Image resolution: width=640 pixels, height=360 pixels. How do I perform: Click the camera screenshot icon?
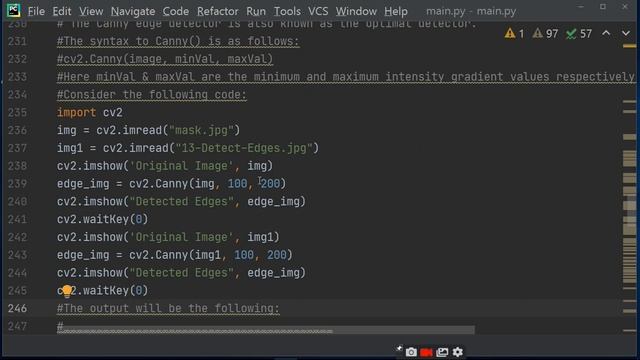[x=411, y=352]
